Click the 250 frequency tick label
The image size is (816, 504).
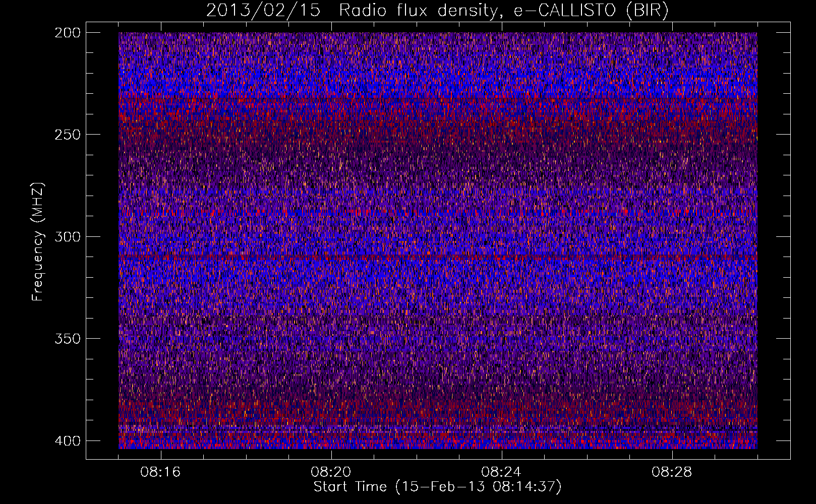click(67, 135)
